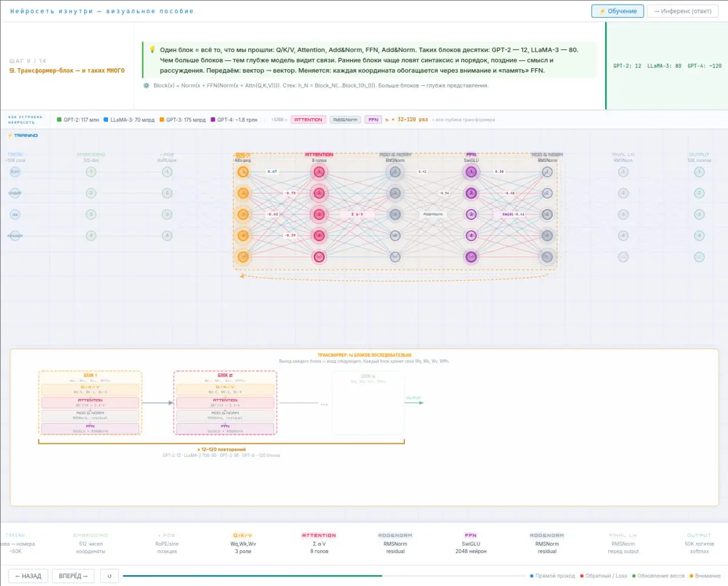Click the 'Кот' token node
Viewport: 728px width, 586px height.
[x=15, y=172]
